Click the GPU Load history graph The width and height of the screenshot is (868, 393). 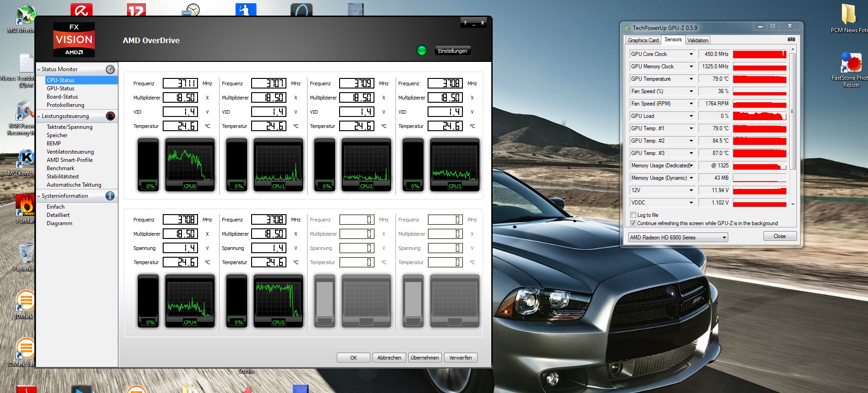(x=759, y=116)
